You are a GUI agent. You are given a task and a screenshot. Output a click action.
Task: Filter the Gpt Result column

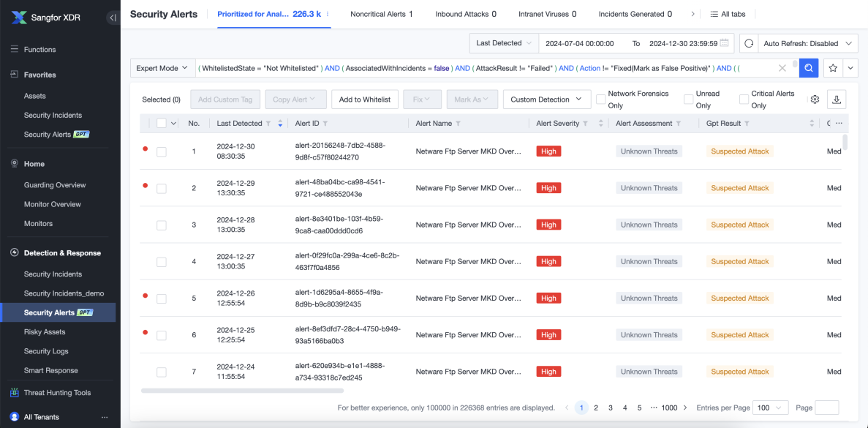coord(747,124)
